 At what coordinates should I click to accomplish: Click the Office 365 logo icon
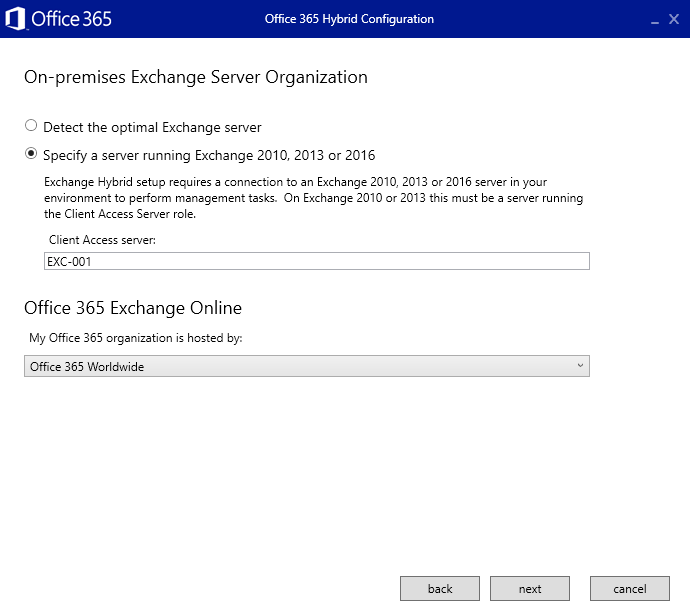click(x=15, y=19)
